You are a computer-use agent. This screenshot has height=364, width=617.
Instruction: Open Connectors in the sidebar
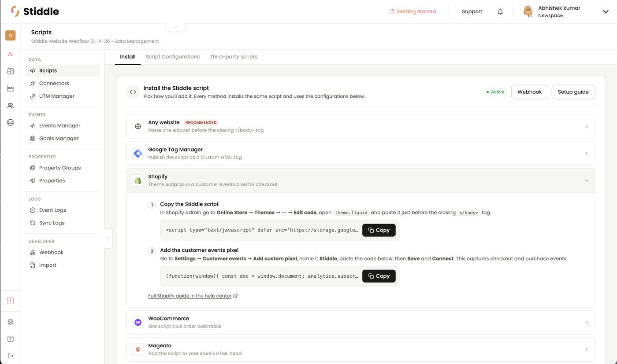(x=63, y=83)
